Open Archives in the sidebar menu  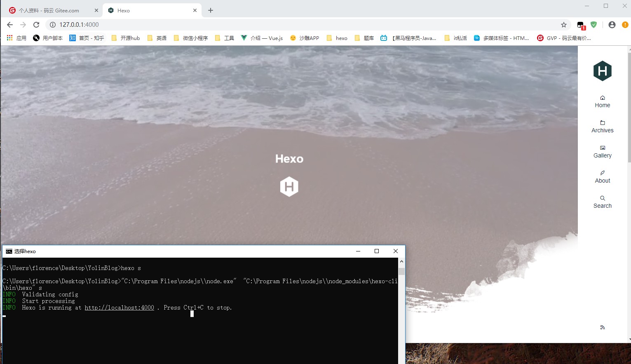click(603, 127)
